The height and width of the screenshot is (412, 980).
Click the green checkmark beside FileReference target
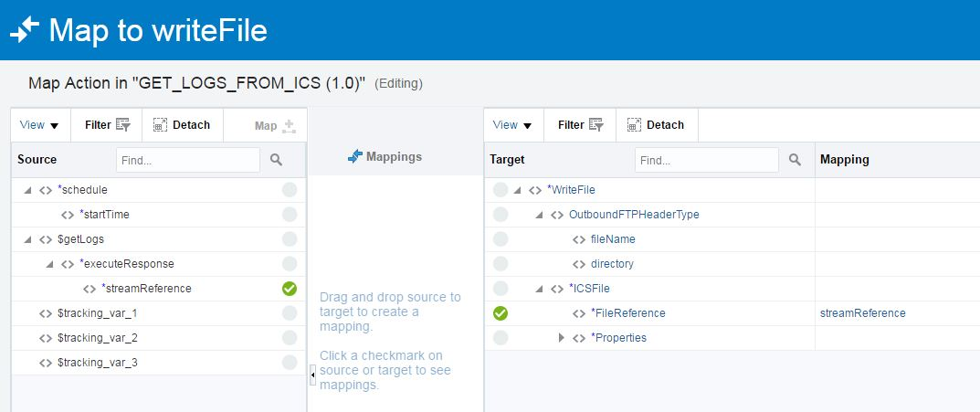[x=501, y=313]
